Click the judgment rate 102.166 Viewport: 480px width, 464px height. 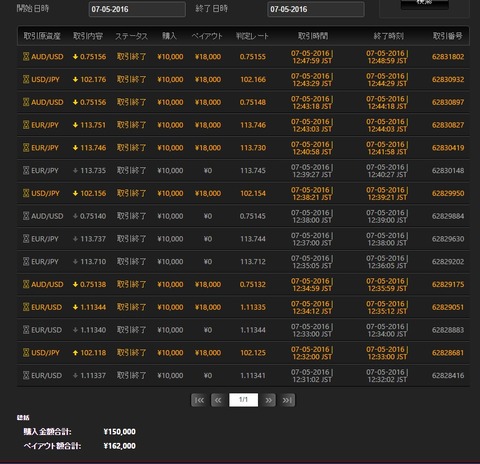coord(253,79)
